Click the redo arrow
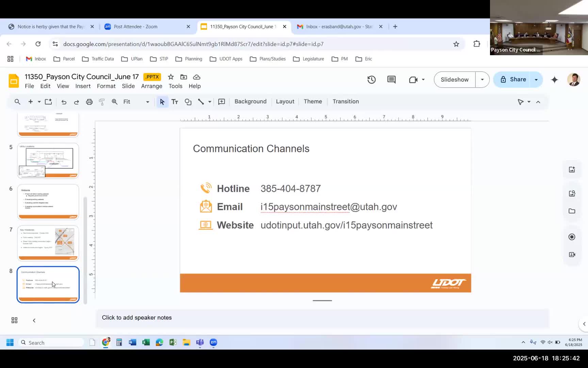588x368 pixels. 77,102
